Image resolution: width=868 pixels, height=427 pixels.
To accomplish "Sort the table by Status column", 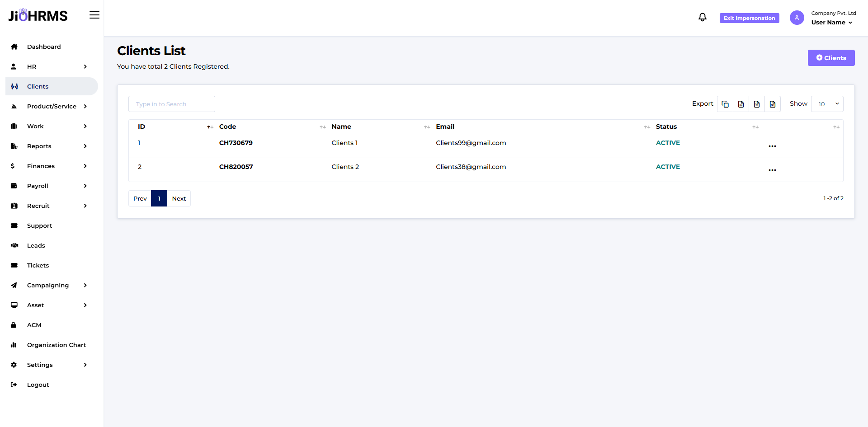I will (755, 127).
